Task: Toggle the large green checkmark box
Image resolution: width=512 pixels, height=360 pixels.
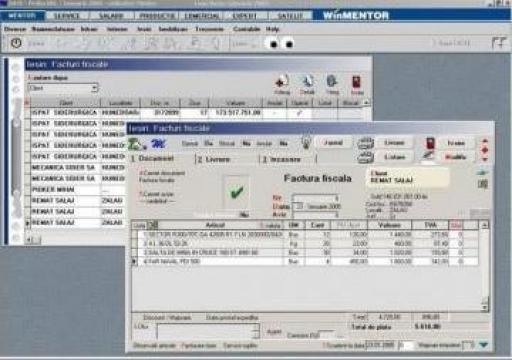Action: [236, 192]
